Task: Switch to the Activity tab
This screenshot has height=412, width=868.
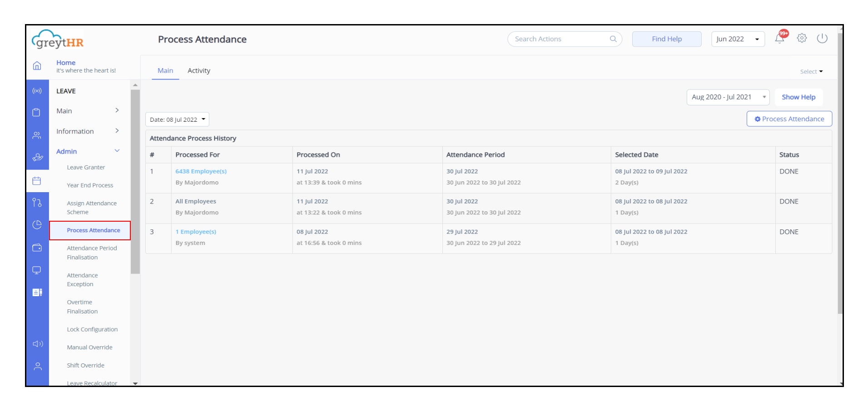Action: [x=198, y=71]
